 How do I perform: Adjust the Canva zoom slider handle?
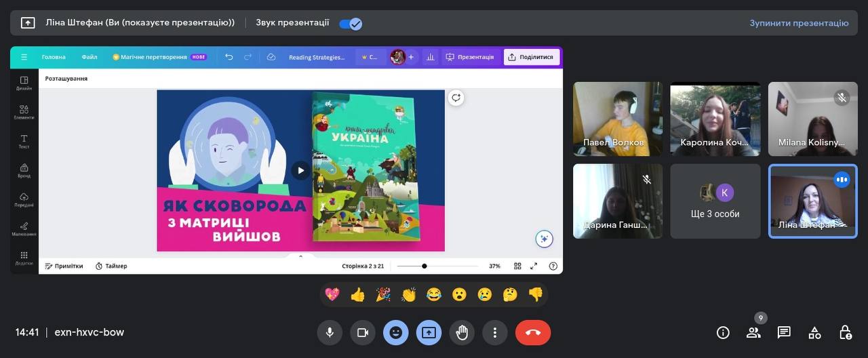click(x=425, y=266)
